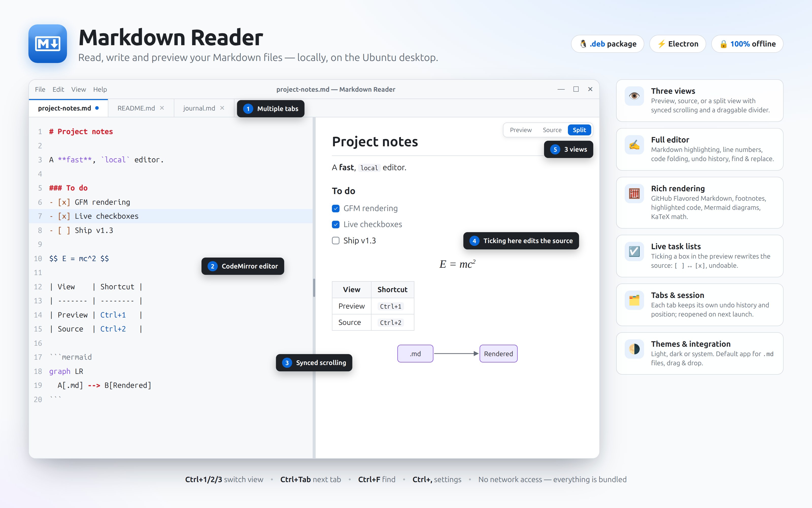812x508 pixels.
Task: Switch to the README.md tab
Action: click(x=141, y=108)
